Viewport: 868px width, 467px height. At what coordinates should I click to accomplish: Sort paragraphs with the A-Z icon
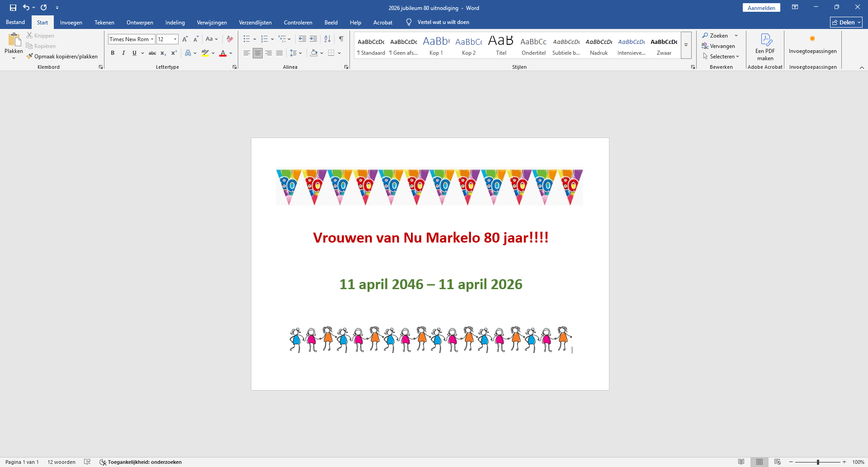(327, 39)
